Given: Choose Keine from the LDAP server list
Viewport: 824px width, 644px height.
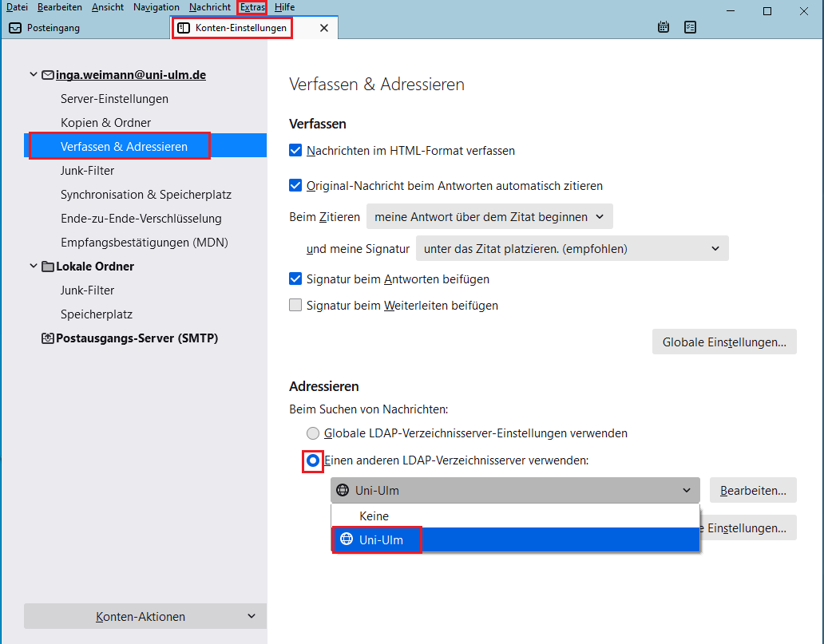Looking at the screenshot, I should [x=374, y=516].
